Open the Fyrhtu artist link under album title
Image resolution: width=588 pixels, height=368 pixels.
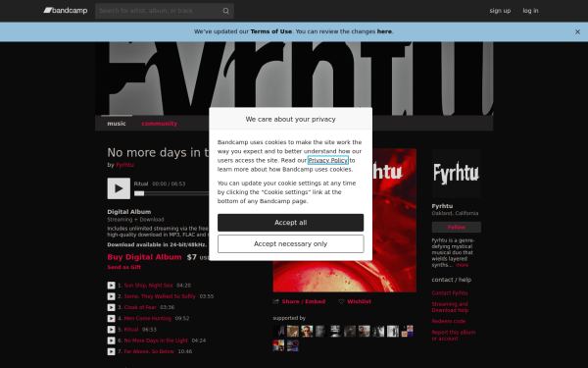124,165
